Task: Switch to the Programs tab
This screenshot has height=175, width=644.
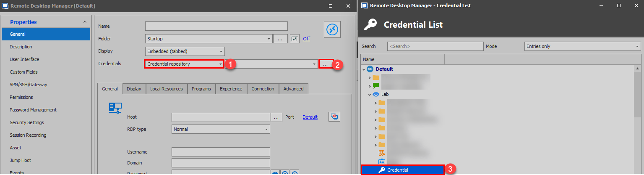Action: 201,89
